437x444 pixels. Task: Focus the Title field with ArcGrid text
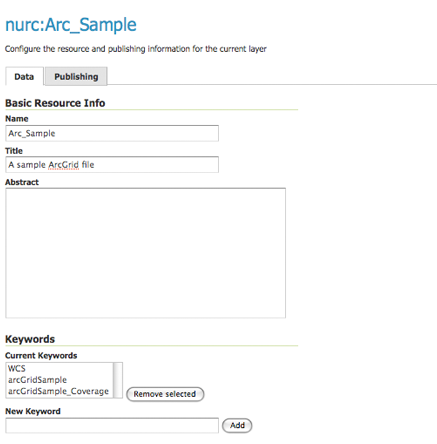tap(112, 165)
